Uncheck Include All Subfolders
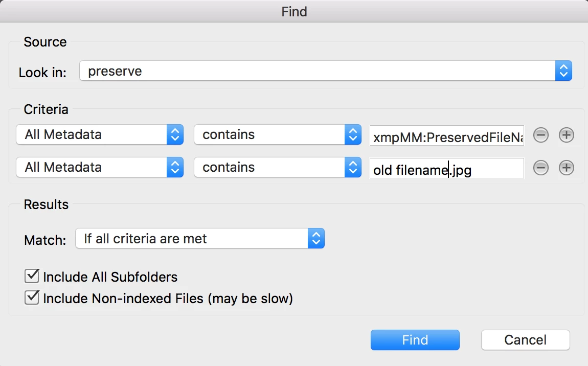The height and width of the screenshot is (366, 588). pos(32,277)
